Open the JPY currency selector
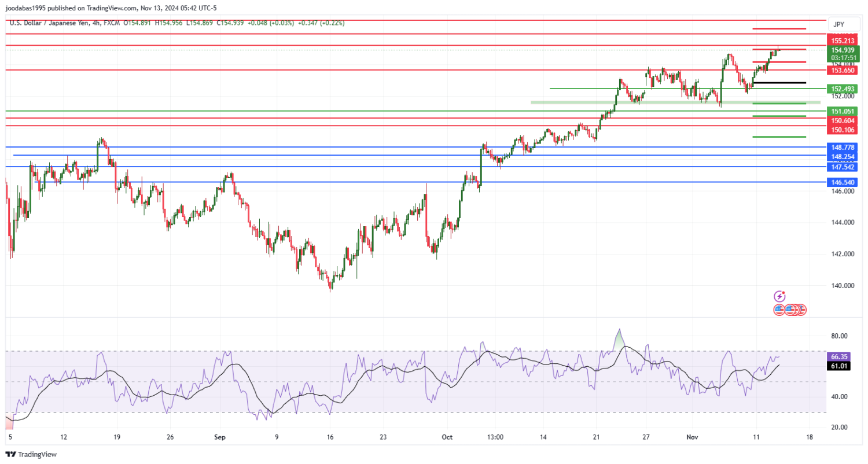This screenshot has width=868, height=464. point(838,24)
